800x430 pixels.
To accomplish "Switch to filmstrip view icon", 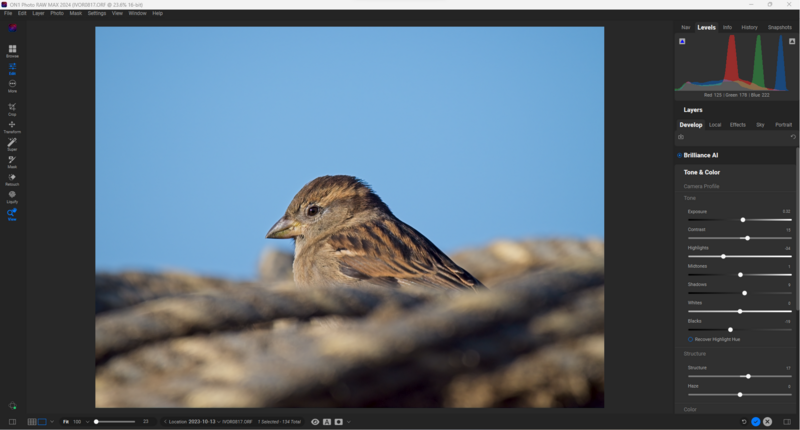I will [32, 422].
